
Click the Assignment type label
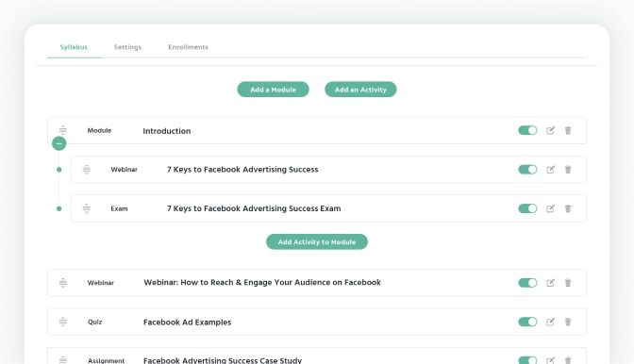tap(107, 361)
